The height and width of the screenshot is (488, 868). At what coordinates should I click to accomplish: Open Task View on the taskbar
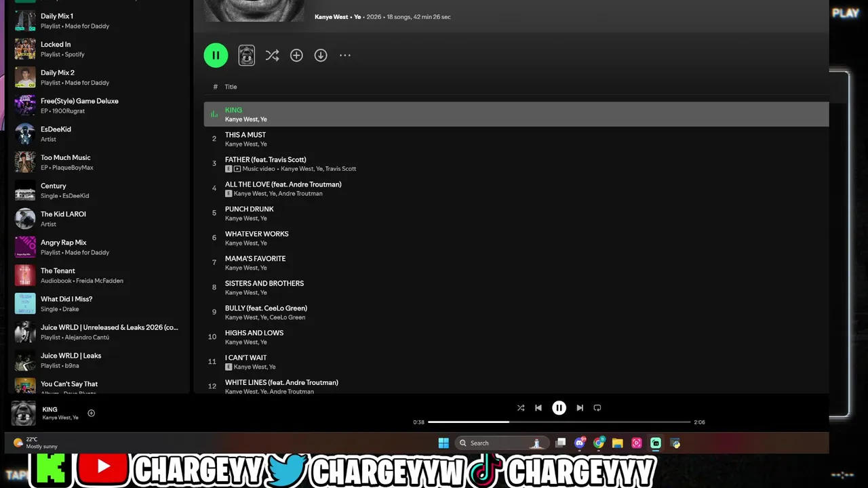(x=560, y=443)
